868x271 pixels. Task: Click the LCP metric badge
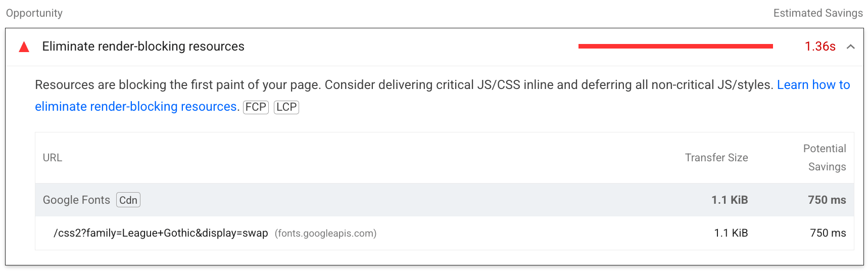[x=286, y=107]
